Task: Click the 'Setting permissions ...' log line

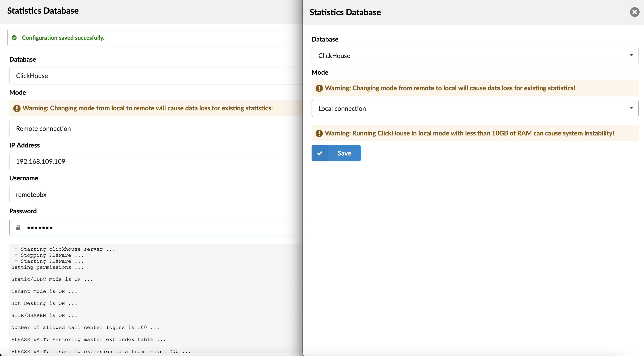Action: [x=47, y=267]
